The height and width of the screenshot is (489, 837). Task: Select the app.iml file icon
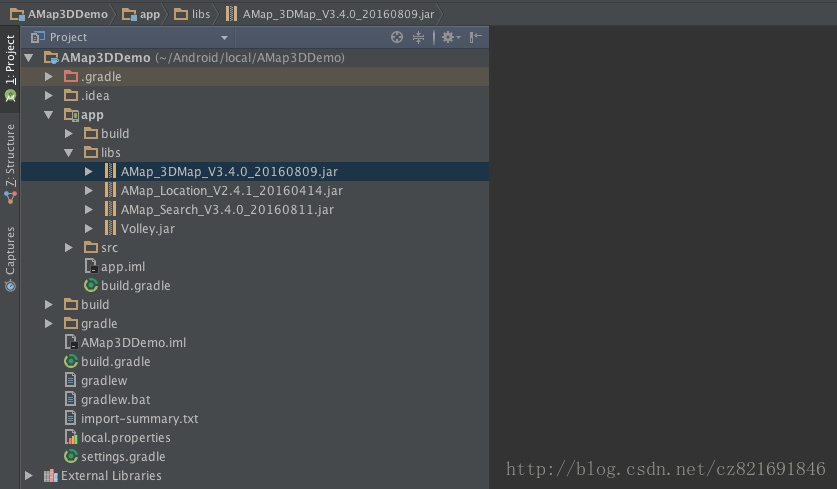(x=91, y=266)
